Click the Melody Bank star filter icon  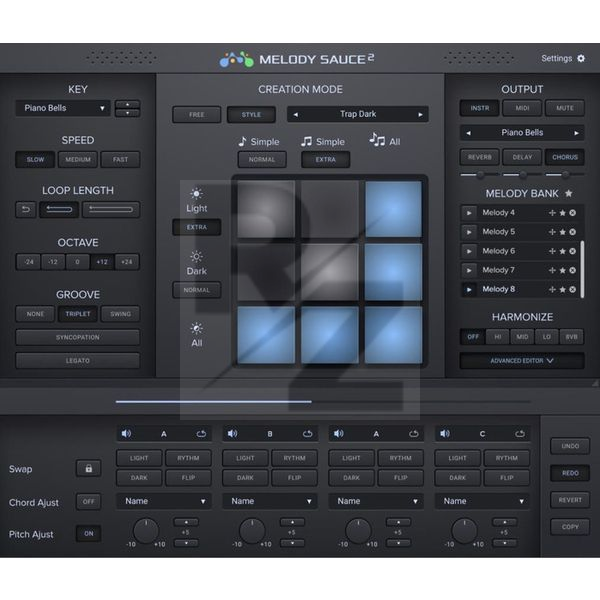click(569, 193)
